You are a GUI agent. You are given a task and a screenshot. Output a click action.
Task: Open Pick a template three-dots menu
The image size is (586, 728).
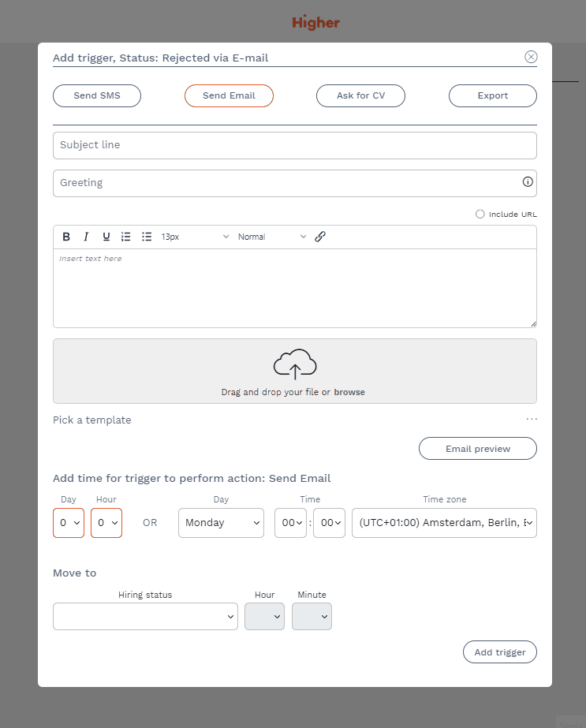pyautogui.click(x=531, y=420)
